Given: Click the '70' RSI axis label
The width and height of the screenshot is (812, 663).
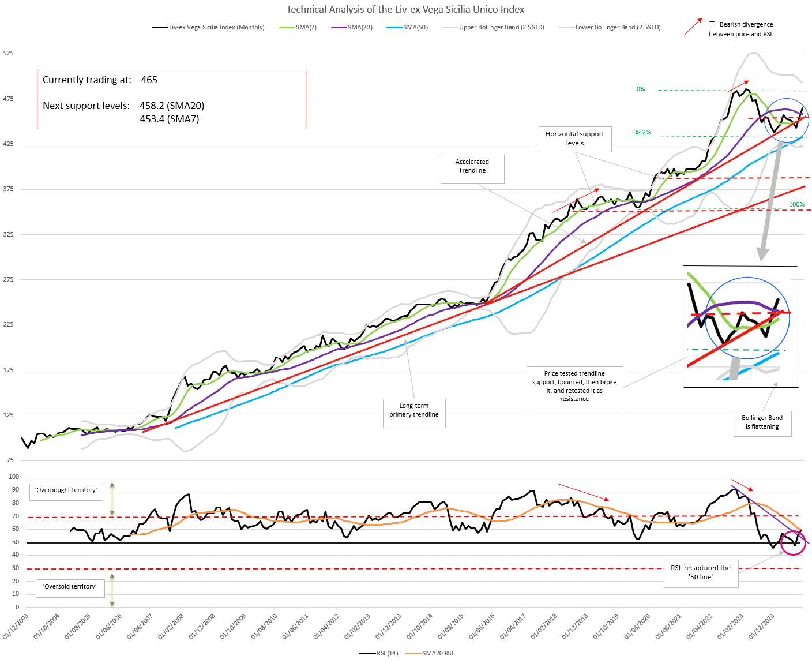Looking at the screenshot, I should pyautogui.click(x=16, y=516).
